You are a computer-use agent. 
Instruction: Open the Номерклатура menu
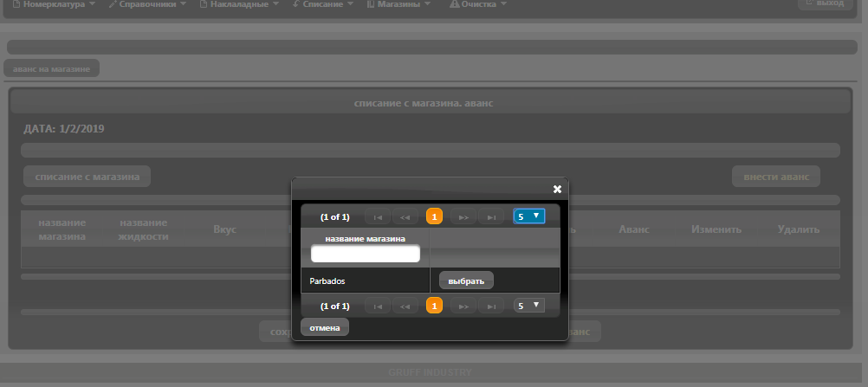tap(54, 3)
